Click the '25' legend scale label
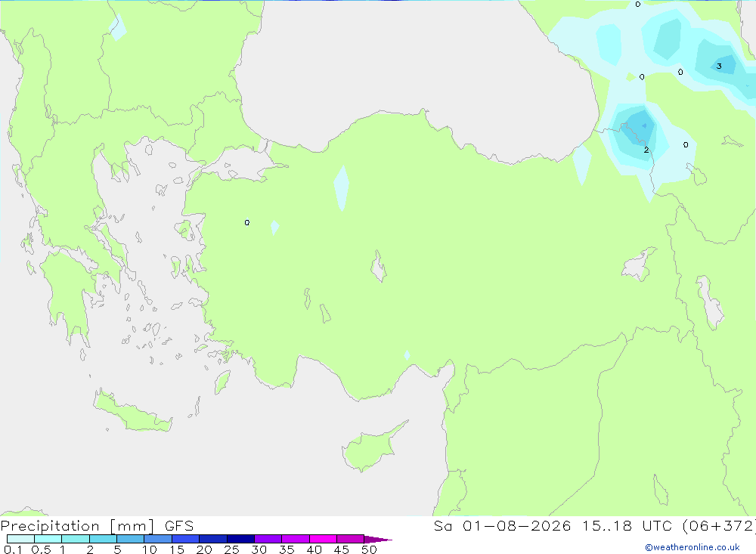Image resolution: width=756 pixels, height=554 pixels. [x=231, y=549]
